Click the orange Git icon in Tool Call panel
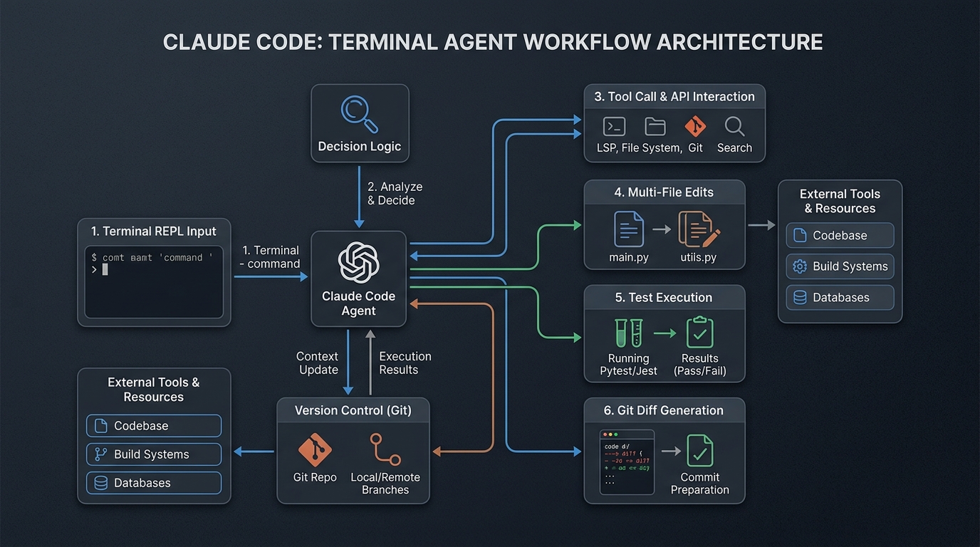The height and width of the screenshot is (547, 980). coord(695,127)
